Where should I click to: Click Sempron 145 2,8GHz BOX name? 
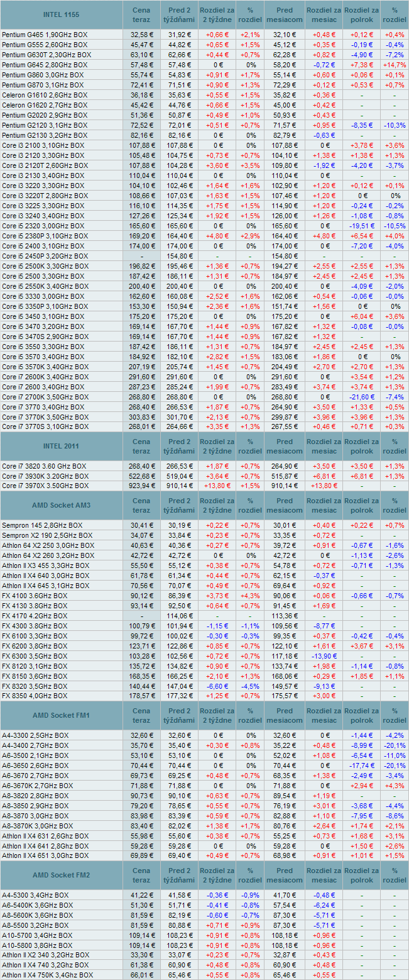pos(42,525)
